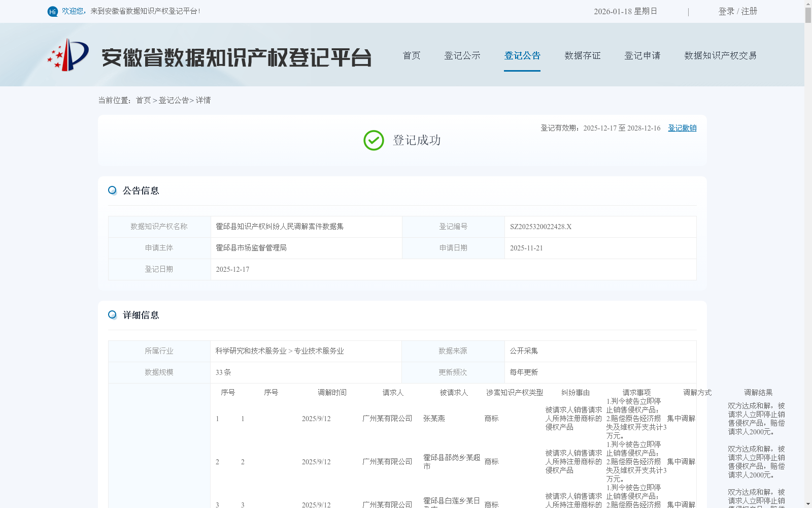Image resolution: width=812 pixels, height=508 pixels.
Task: Click the 公告信息 section bullet icon
Action: tap(112, 190)
